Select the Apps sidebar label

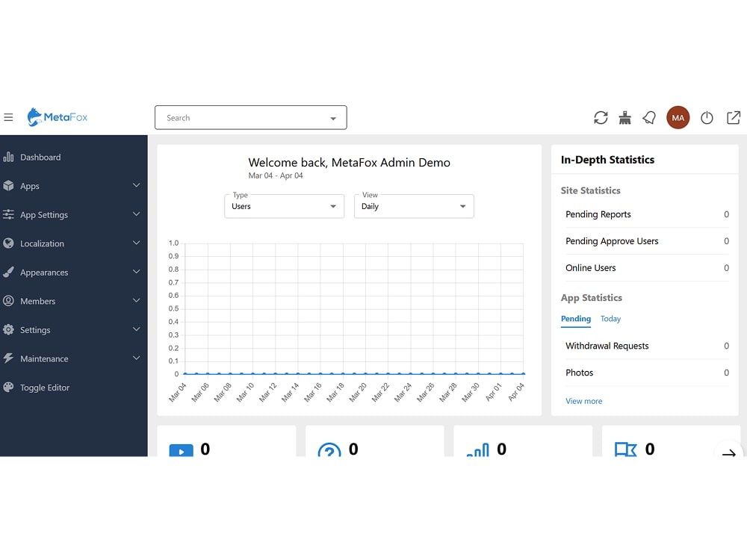[30, 186]
